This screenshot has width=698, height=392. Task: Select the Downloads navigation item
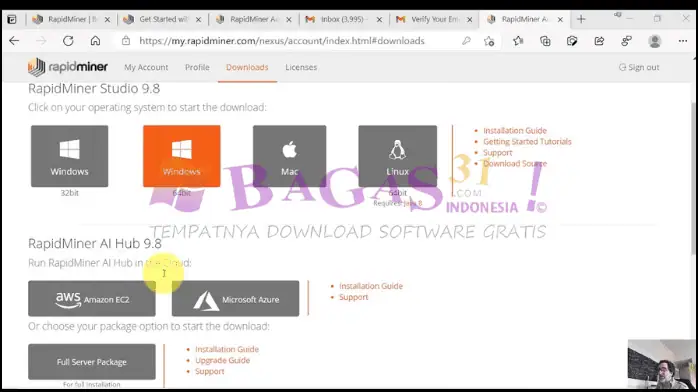pyautogui.click(x=247, y=67)
